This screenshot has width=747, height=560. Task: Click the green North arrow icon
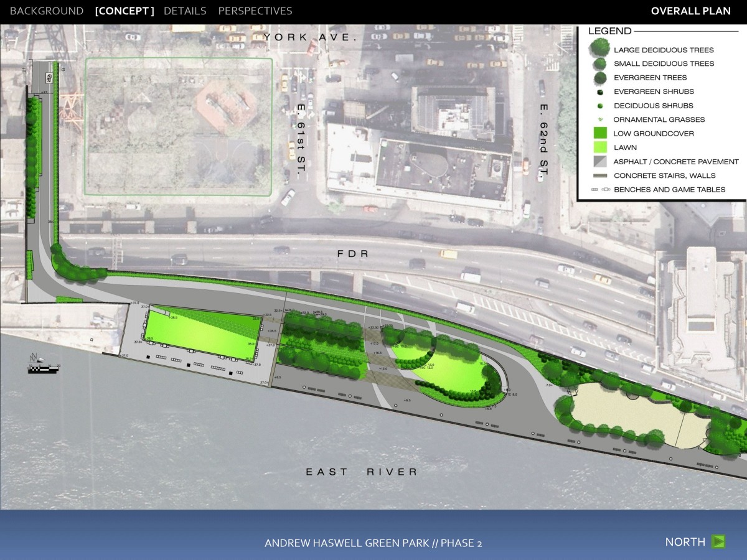[x=718, y=541]
